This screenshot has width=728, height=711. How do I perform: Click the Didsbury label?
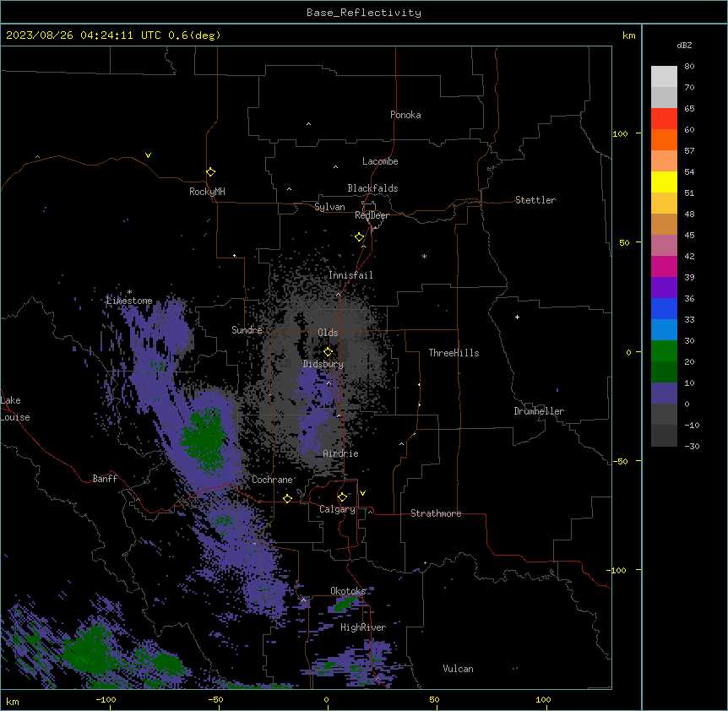pos(323,364)
